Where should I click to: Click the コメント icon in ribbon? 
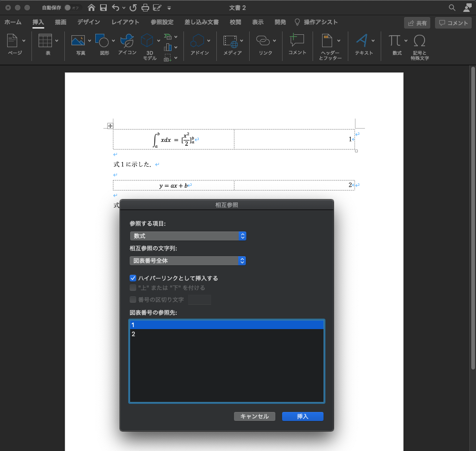(x=297, y=41)
